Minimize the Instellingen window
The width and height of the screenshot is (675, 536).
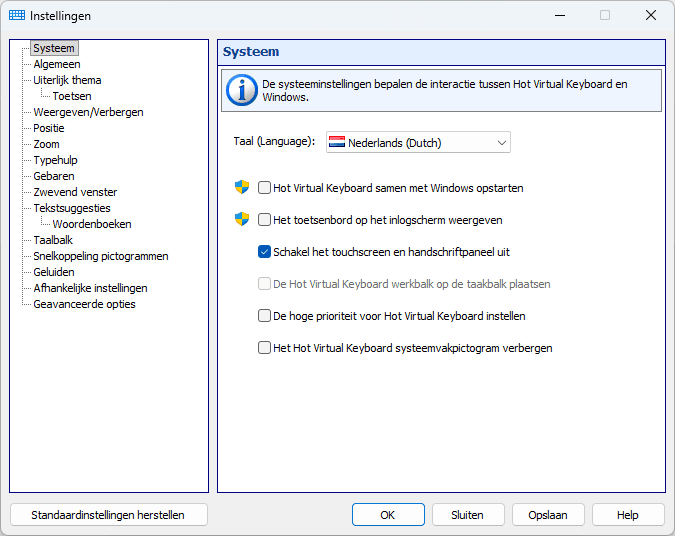[x=560, y=15]
